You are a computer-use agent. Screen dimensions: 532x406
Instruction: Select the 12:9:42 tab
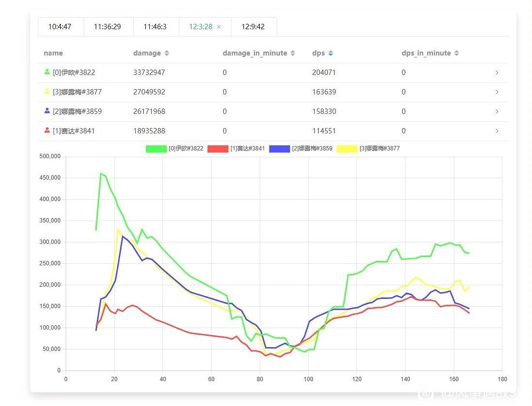253,27
